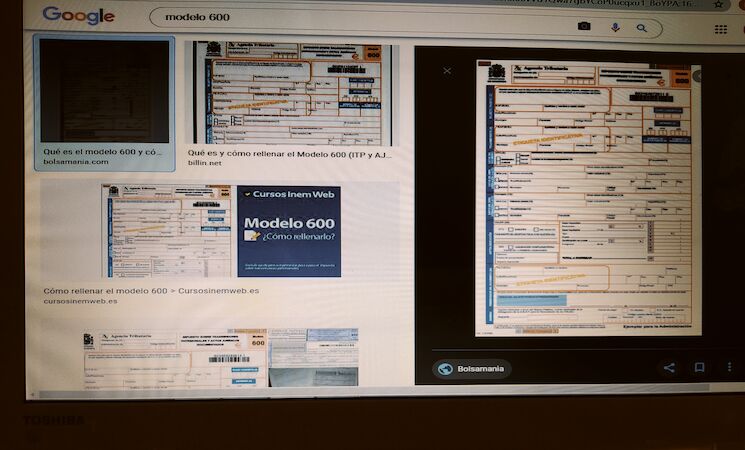Close the image preview panel

point(447,71)
